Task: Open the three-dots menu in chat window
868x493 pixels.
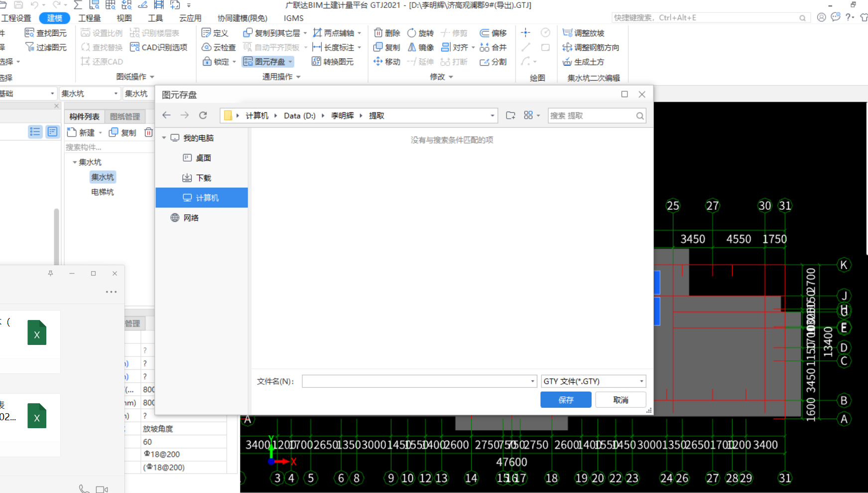Action: pyautogui.click(x=111, y=292)
